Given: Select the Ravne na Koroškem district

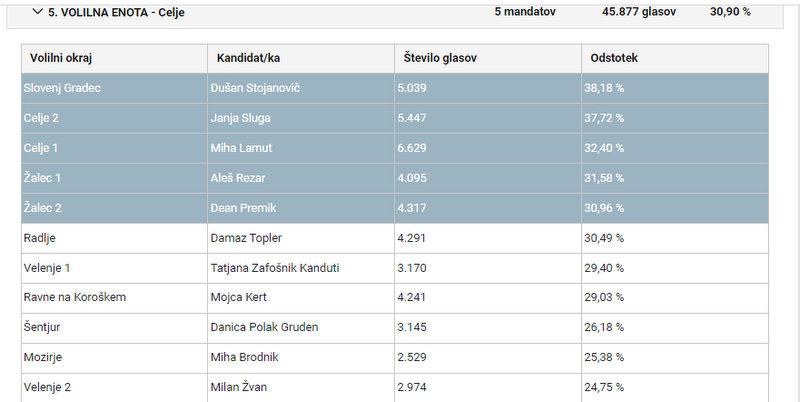Looking at the screenshot, I should tap(75, 297).
